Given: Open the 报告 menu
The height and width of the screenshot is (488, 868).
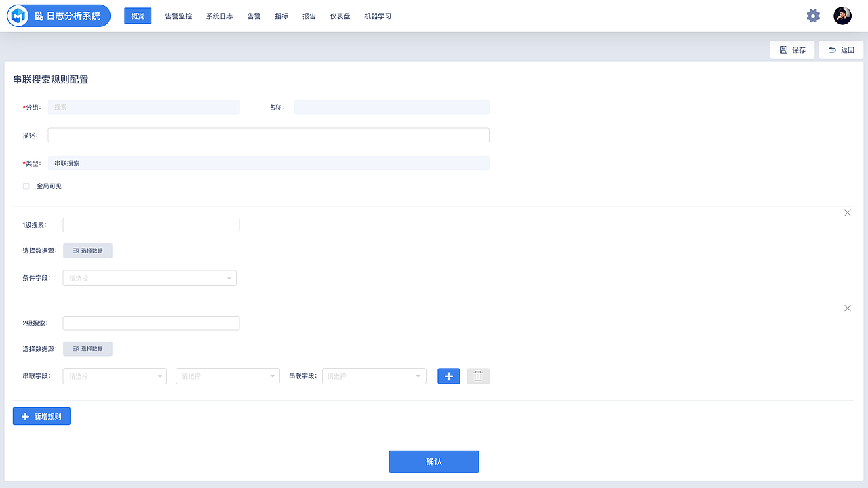Looking at the screenshot, I should tap(309, 16).
